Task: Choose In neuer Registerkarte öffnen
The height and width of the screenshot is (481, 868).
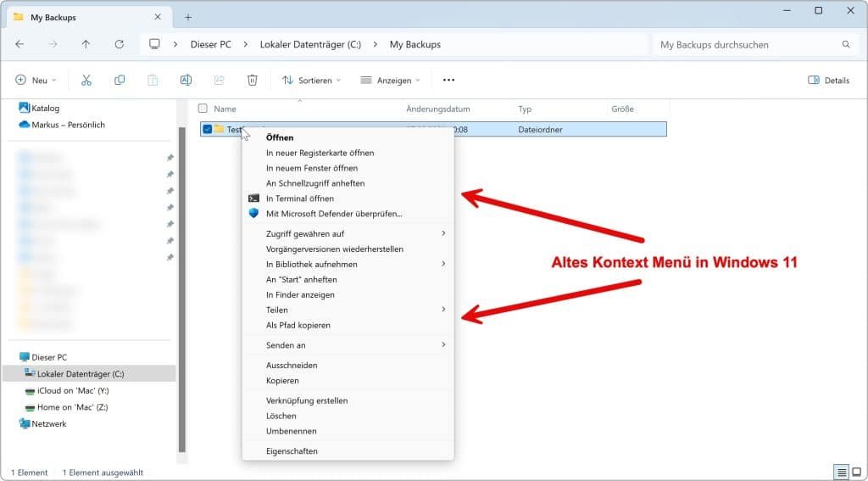Action: [x=348, y=153]
